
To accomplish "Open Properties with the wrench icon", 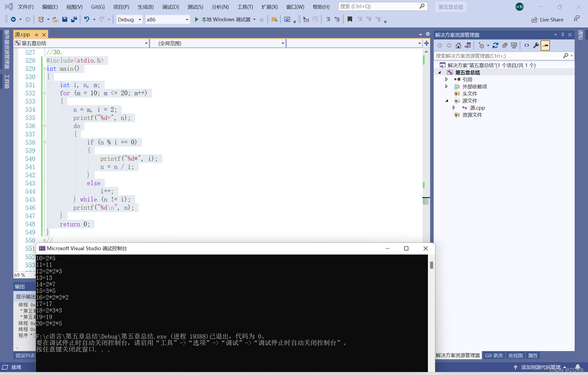I will point(536,45).
